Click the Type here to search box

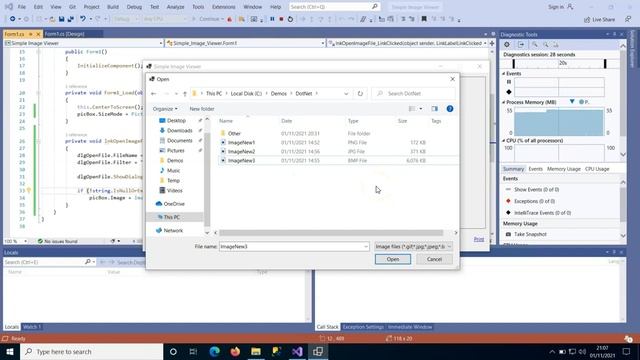pyautogui.click(x=91, y=351)
